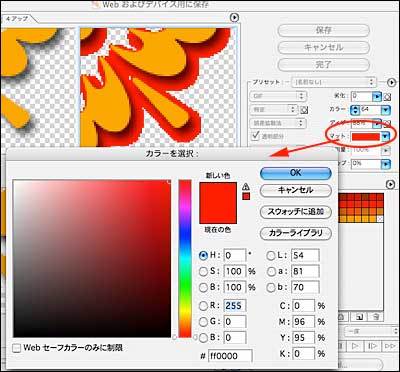Click the R value field showing 255
Screen dimensions: 400x372
[235, 306]
